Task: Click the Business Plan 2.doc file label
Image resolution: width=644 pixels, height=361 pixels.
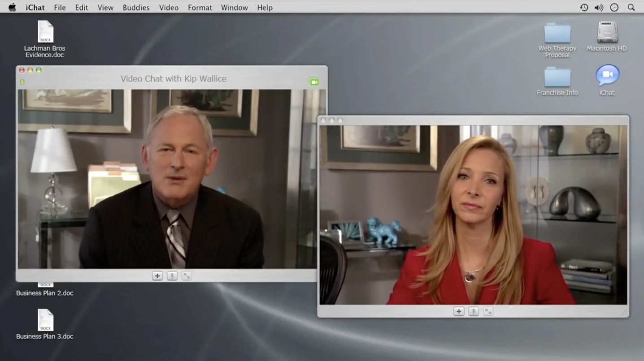Action: pyautogui.click(x=45, y=293)
